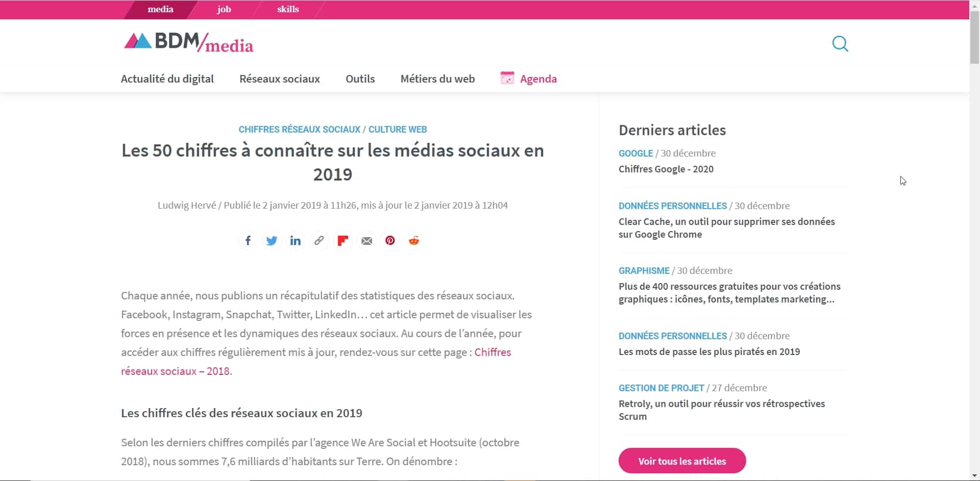980x481 pixels.
Task: Share article on Twitter icon
Action: 272,241
